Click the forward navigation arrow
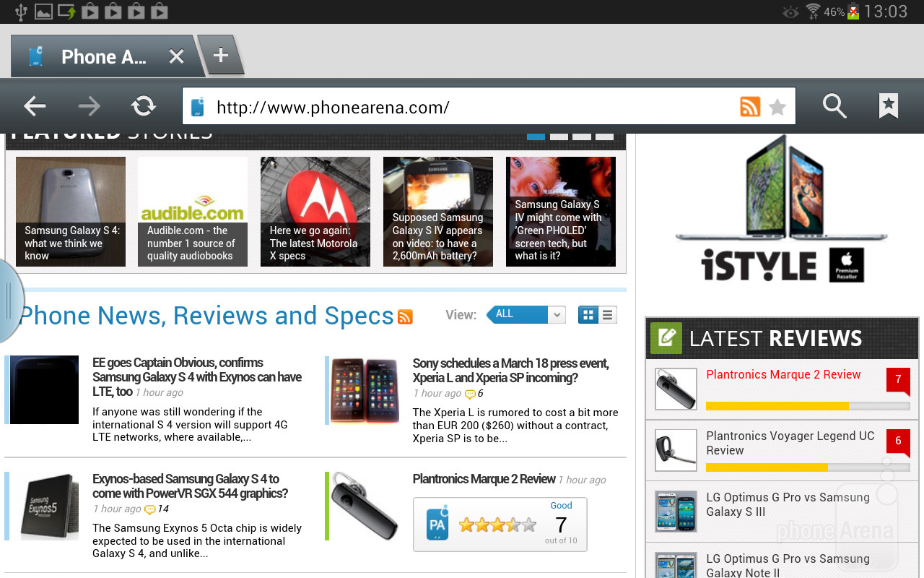The image size is (924, 578). [x=90, y=107]
